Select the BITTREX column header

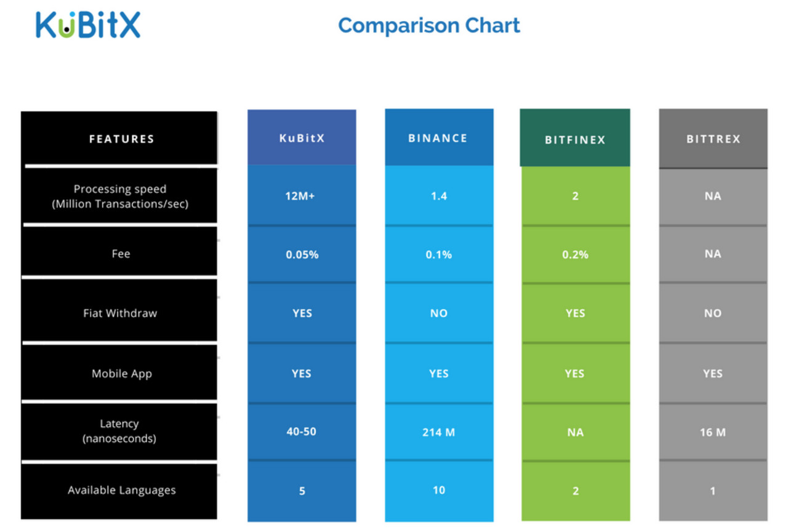coord(713,139)
